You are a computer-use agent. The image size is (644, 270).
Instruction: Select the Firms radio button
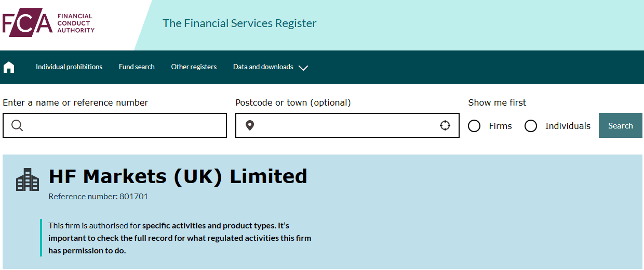[474, 126]
